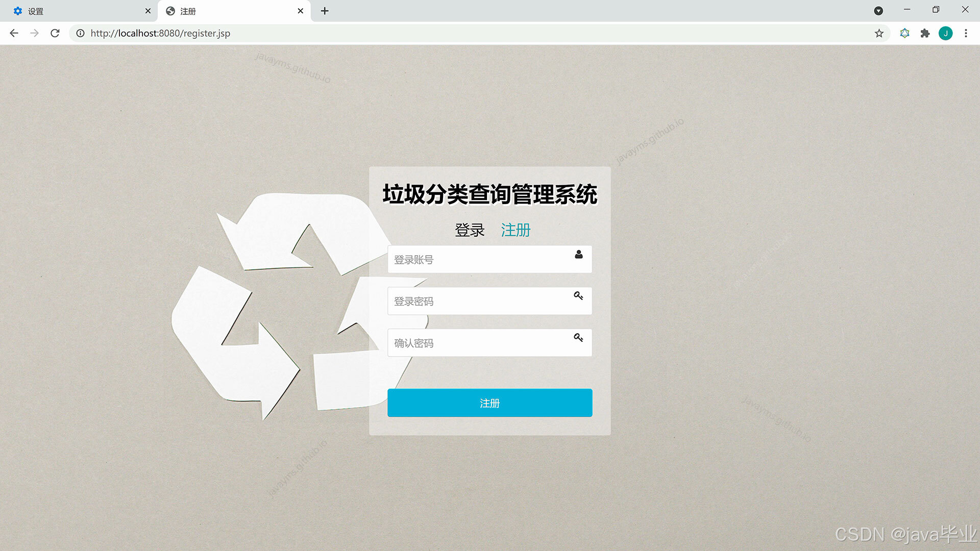The width and height of the screenshot is (980, 551).
Task: Minimize the browser window
Action: click(x=907, y=10)
